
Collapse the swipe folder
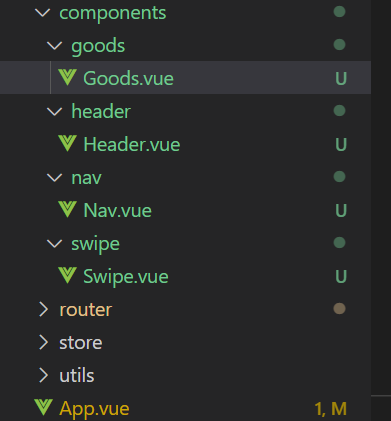[55, 244]
